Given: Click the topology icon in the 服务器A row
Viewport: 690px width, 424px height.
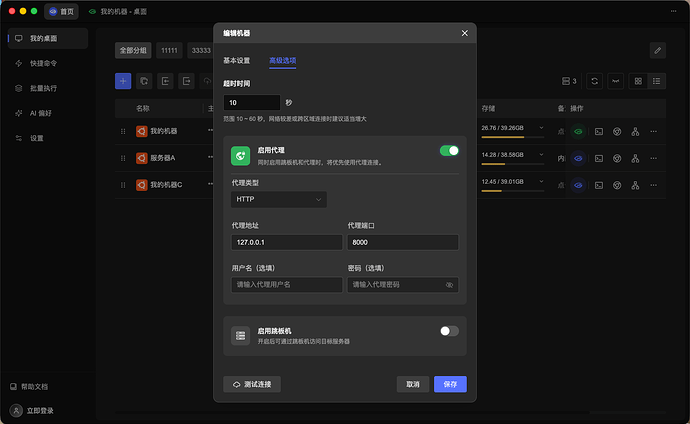Looking at the screenshot, I should click(x=635, y=158).
